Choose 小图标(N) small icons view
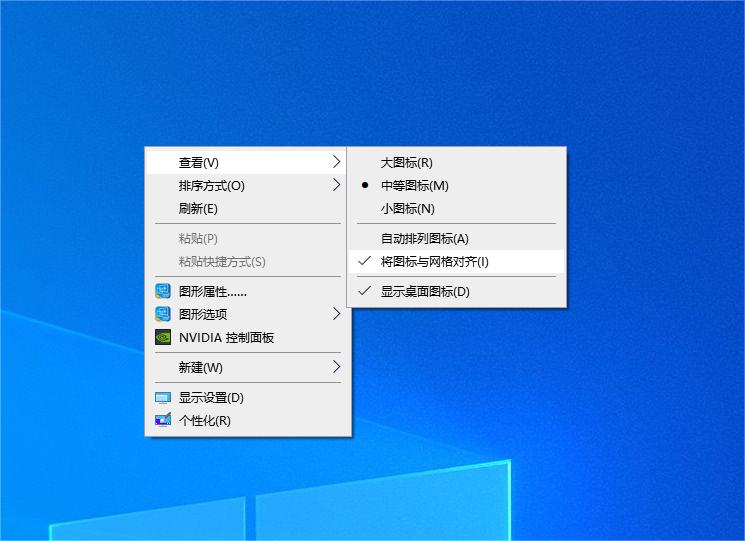The height and width of the screenshot is (541, 745). click(406, 209)
